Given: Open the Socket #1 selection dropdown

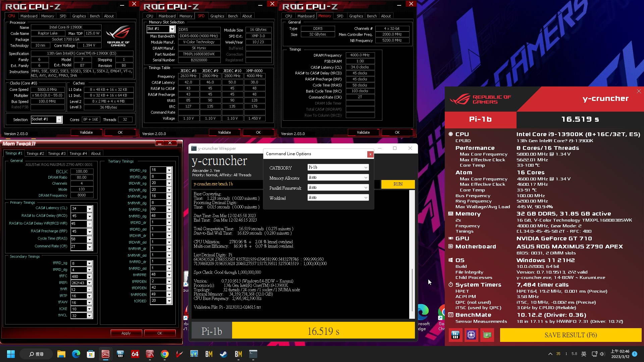Looking at the screenshot, I should coord(59,119).
